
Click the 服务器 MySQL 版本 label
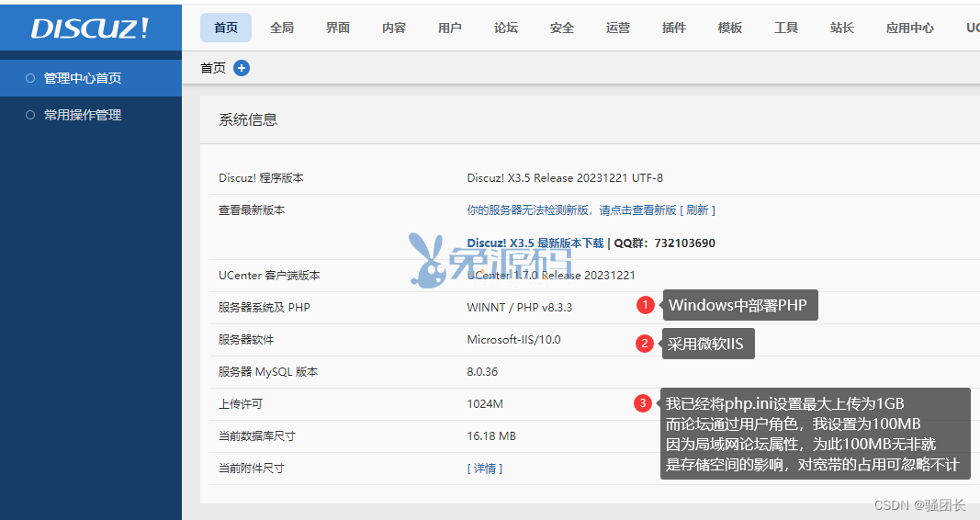point(268,372)
